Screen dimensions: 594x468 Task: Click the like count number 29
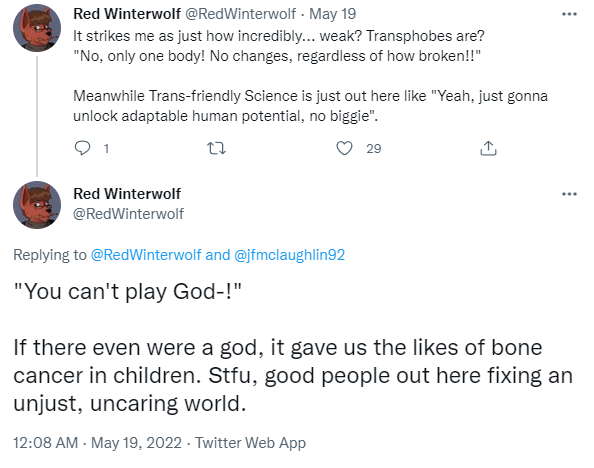(x=374, y=149)
